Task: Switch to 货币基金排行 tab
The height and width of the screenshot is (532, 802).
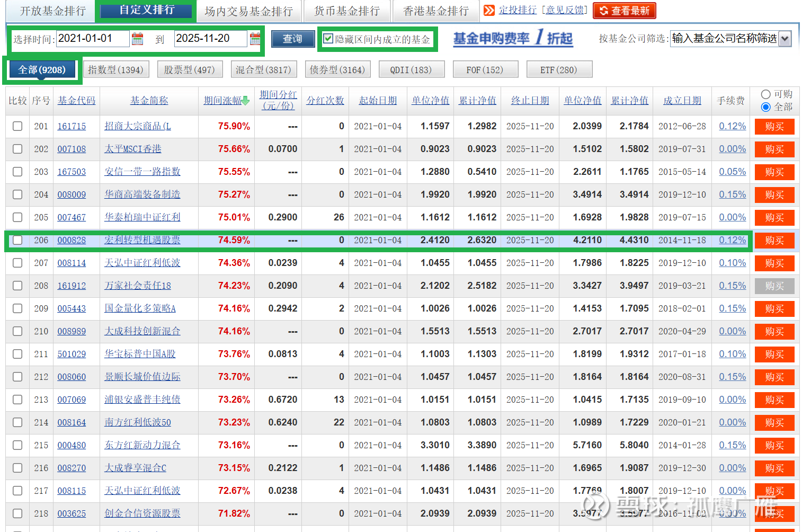Action: (x=346, y=11)
